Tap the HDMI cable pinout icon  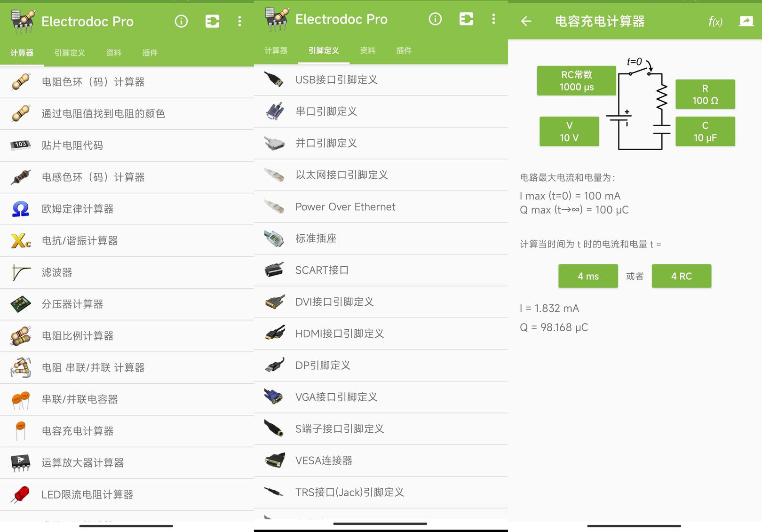click(274, 333)
